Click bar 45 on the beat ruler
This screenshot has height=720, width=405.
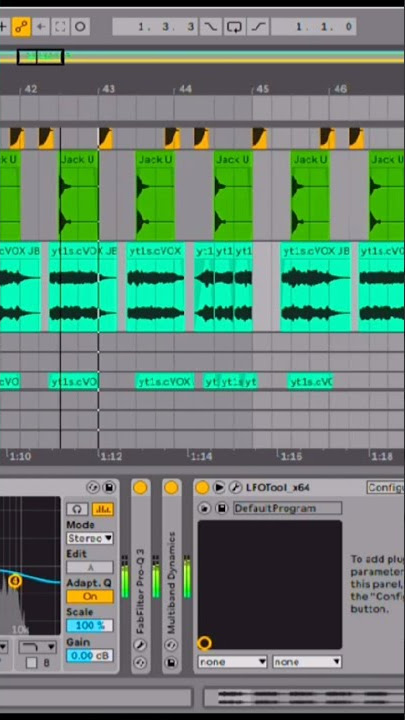(x=262, y=89)
